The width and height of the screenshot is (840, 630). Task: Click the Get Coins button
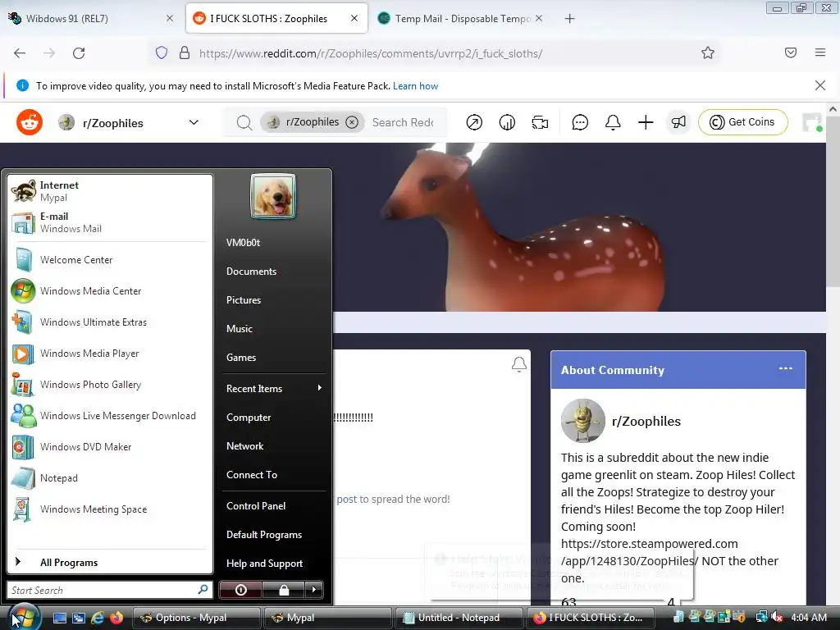pos(742,122)
